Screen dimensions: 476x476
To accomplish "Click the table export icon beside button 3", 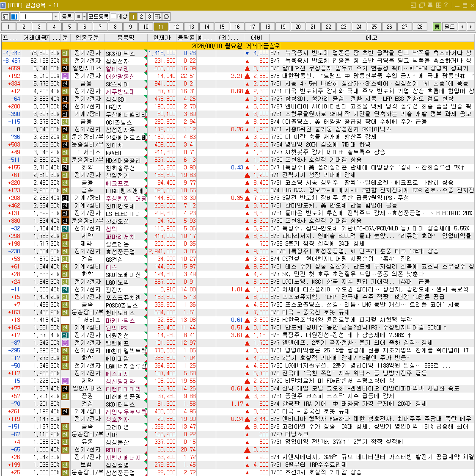I will coord(157,17).
